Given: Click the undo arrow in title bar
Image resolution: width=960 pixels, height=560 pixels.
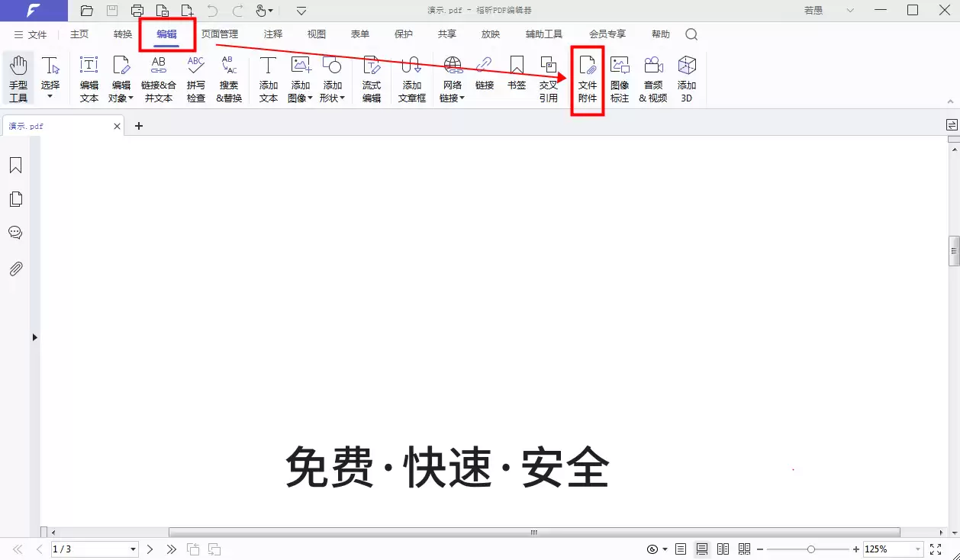Looking at the screenshot, I should [212, 11].
